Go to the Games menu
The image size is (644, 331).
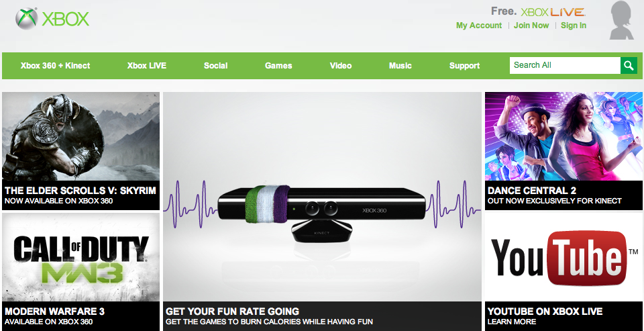click(278, 66)
